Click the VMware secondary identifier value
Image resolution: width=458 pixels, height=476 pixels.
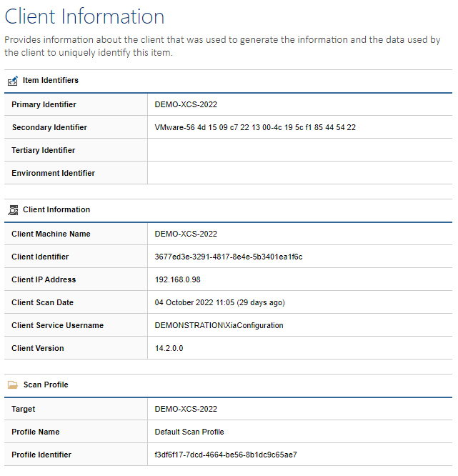[x=255, y=127]
